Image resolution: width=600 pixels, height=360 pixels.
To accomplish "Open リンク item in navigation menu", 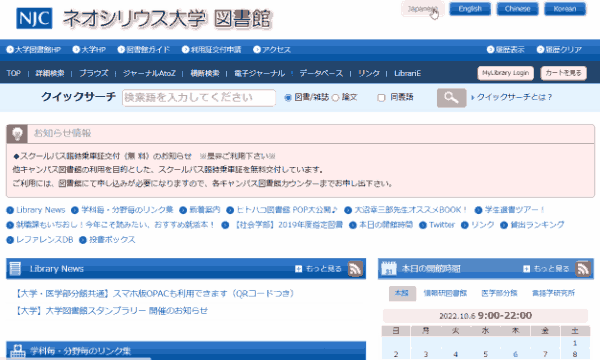I will [x=369, y=73].
